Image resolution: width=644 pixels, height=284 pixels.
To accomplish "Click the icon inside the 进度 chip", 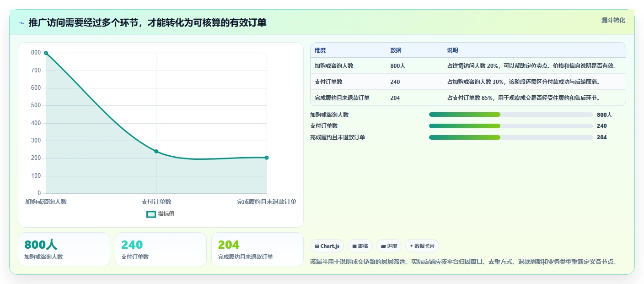I will tap(383, 246).
